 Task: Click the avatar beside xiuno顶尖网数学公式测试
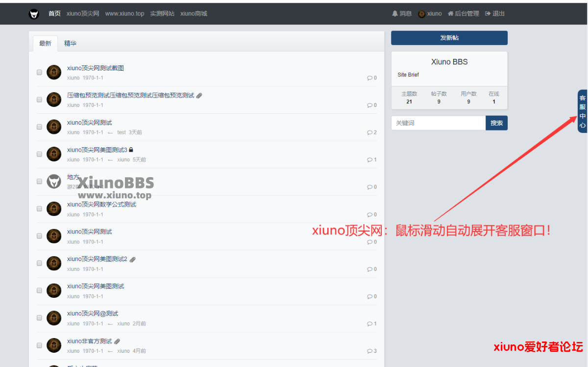point(54,209)
